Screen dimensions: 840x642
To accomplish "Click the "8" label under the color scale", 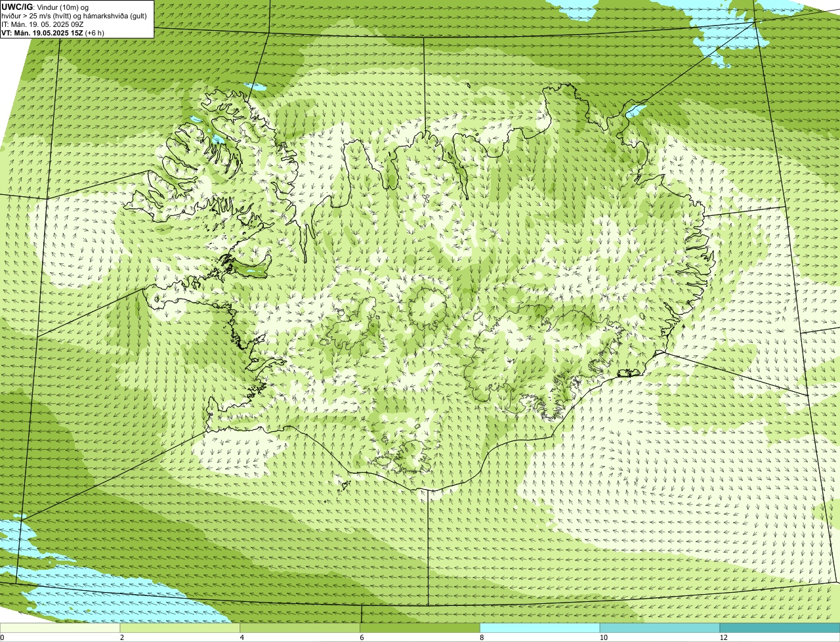I will coord(481,637).
